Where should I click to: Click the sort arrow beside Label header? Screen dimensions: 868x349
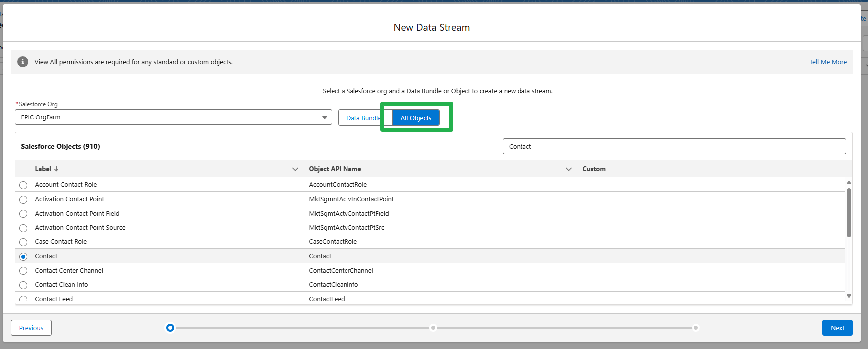click(x=56, y=169)
